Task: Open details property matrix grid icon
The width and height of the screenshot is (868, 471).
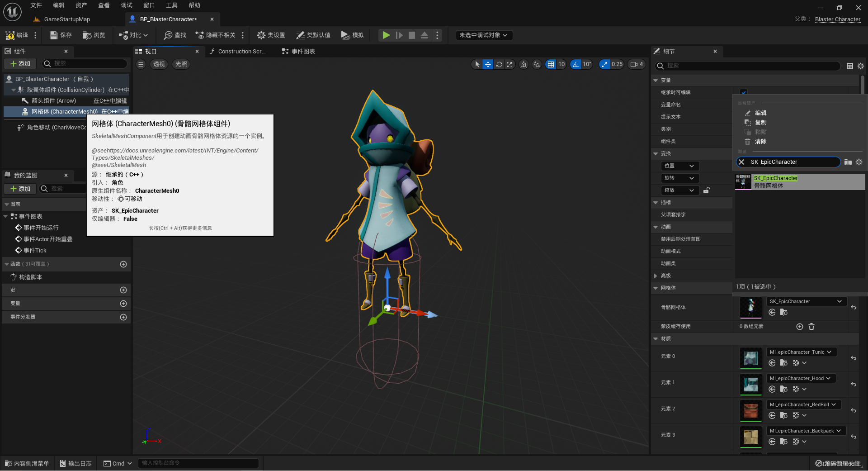Action: coord(850,66)
